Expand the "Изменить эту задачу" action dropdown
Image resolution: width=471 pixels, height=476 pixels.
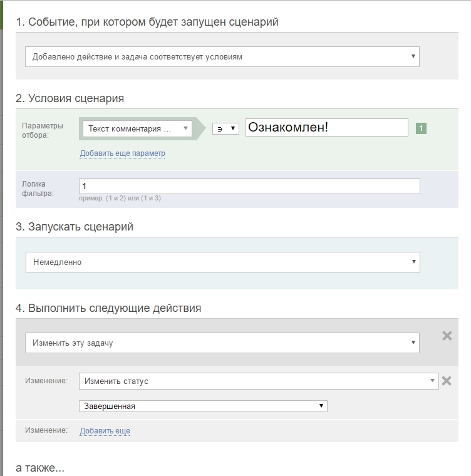pos(222,343)
